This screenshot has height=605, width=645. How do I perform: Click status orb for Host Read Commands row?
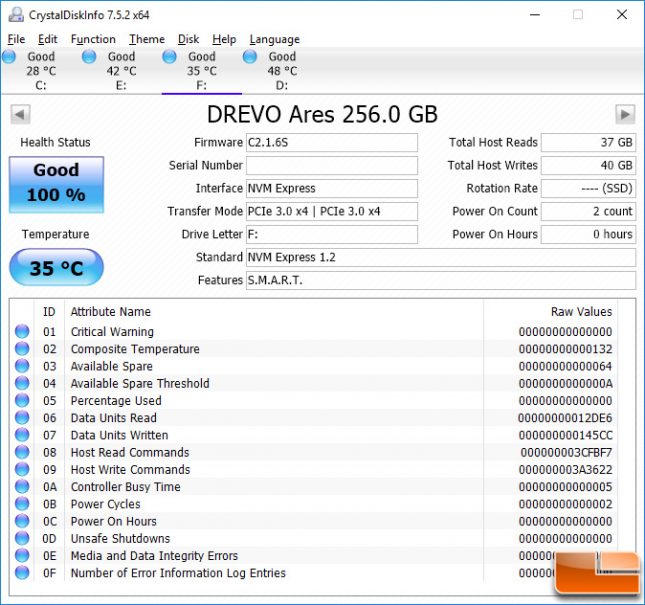tap(22, 452)
